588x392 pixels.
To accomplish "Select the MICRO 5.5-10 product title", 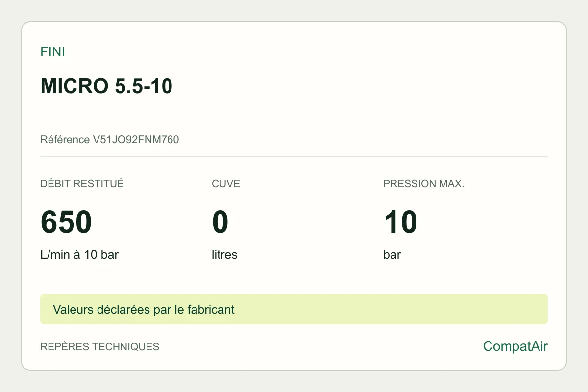I will (x=106, y=87).
